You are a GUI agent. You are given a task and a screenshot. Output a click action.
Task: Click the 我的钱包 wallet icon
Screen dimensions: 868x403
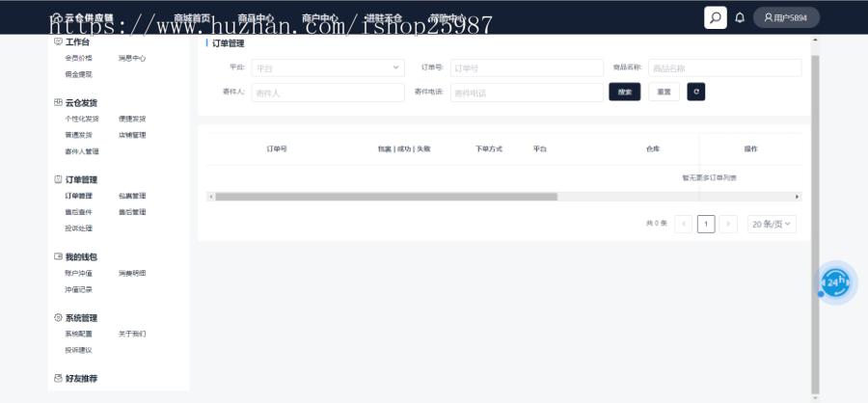(x=58, y=256)
